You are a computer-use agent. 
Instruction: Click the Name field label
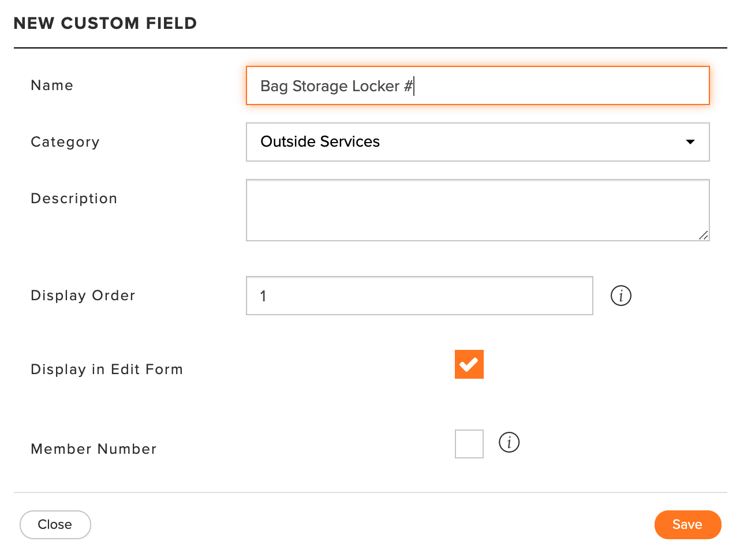52,85
